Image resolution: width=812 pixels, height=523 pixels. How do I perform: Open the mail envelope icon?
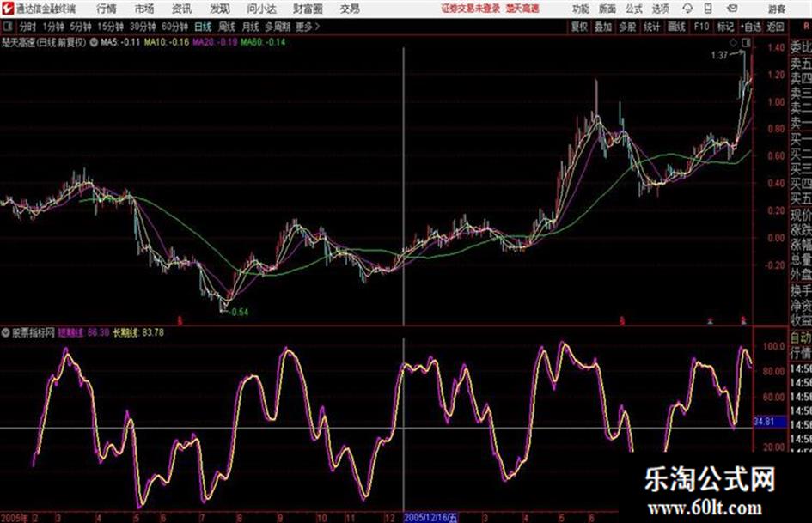[x=732, y=9]
